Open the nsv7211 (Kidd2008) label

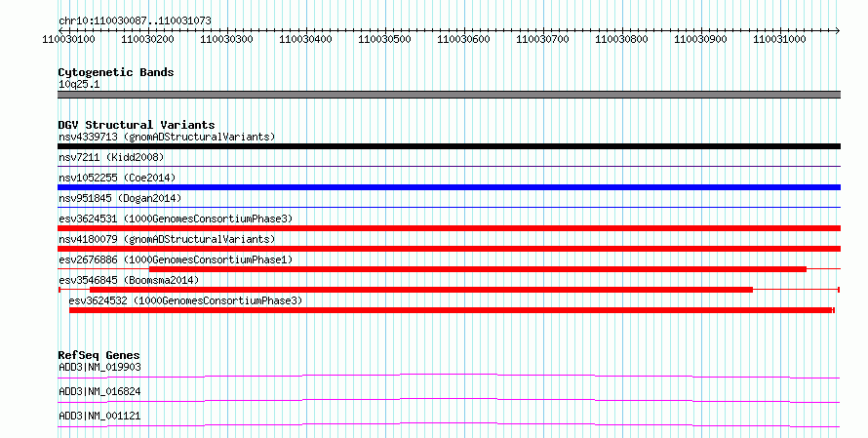[x=111, y=157]
